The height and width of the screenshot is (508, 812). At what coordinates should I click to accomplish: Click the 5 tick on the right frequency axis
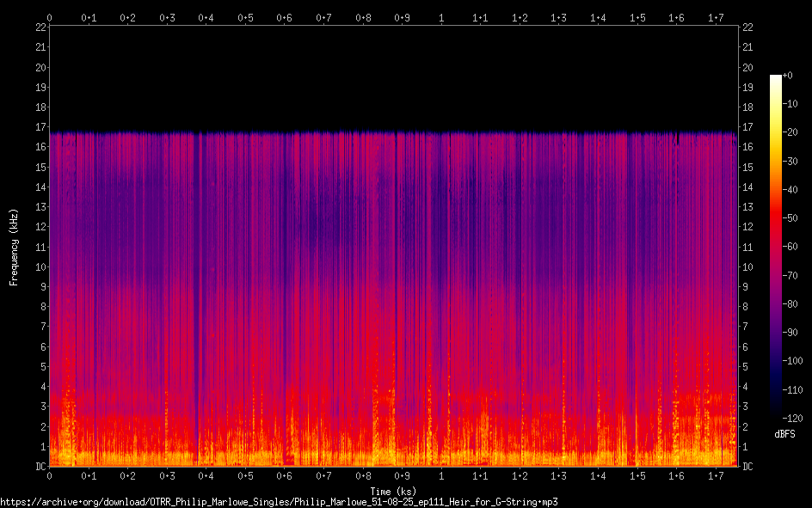[745, 367]
